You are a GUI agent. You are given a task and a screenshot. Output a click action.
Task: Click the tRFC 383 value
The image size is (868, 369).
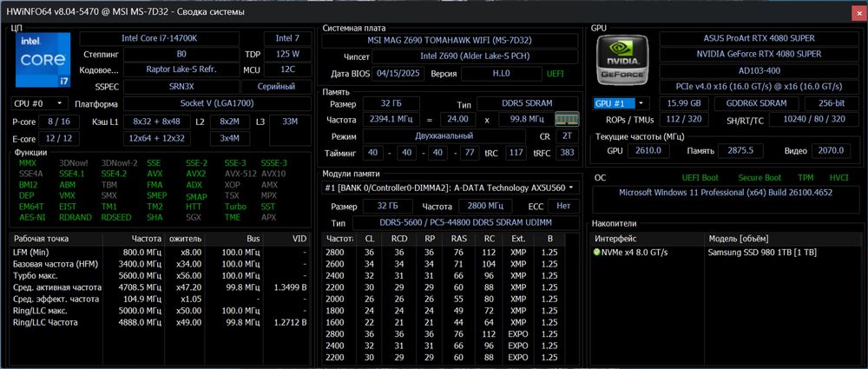point(567,153)
